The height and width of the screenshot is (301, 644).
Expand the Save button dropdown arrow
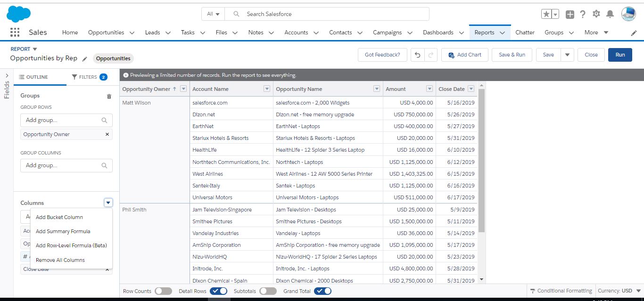(x=568, y=55)
